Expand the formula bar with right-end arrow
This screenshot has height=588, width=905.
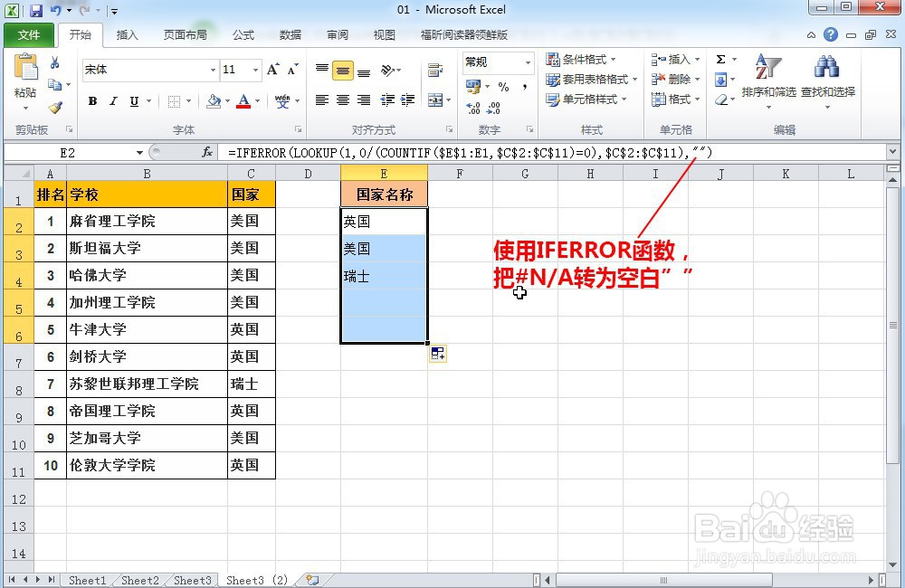coord(893,152)
